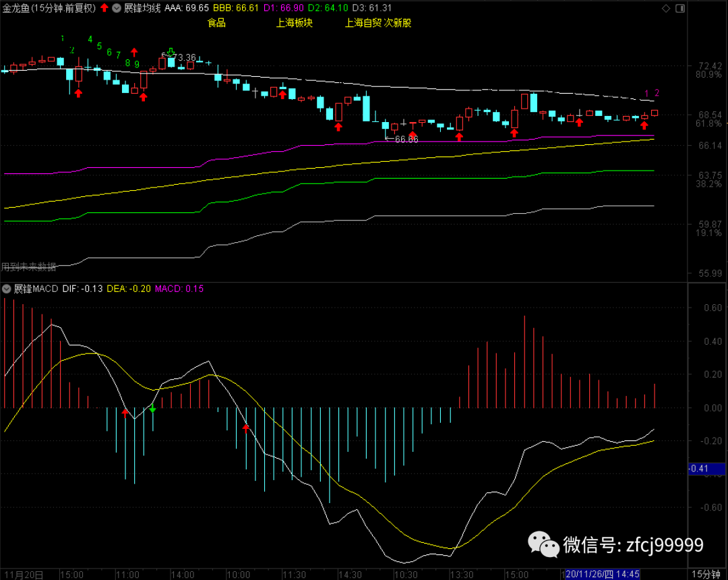Click the 19.1% retracement label
The height and width of the screenshot is (580, 728).
708,233
